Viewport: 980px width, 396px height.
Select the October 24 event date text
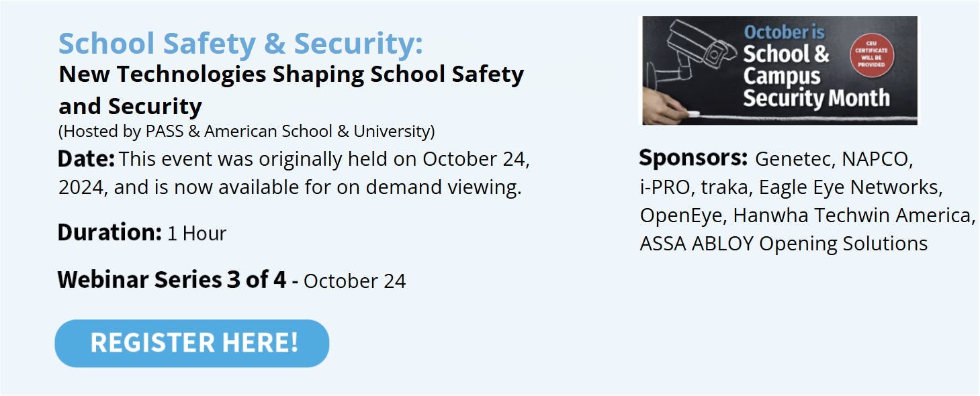coord(353,281)
